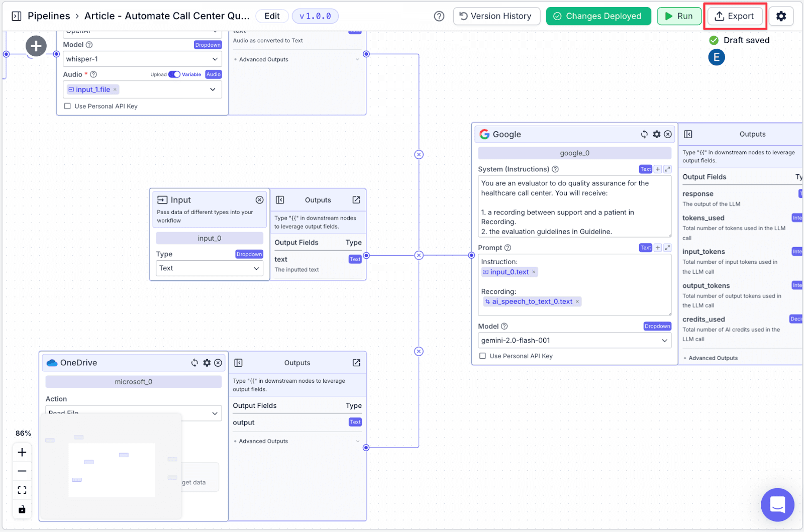Screen dimensions: 804x532
Task: Delete the edge at the middle connector X
Action: [419, 255]
